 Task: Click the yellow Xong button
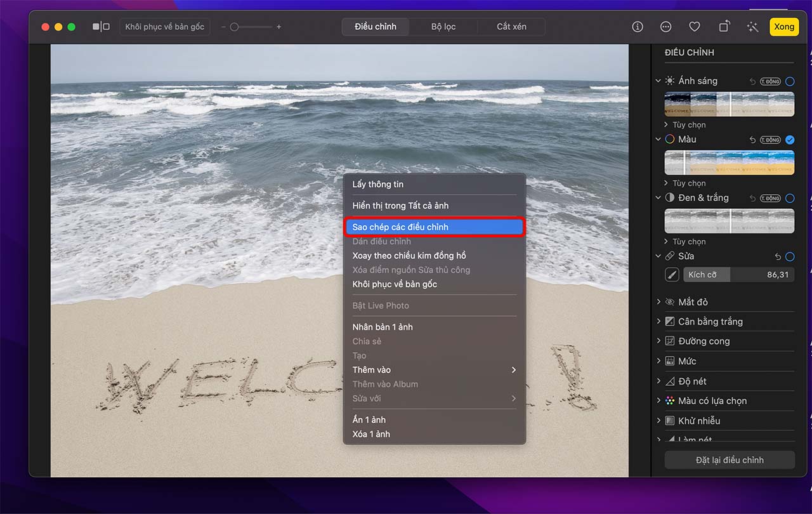coord(784,27)
